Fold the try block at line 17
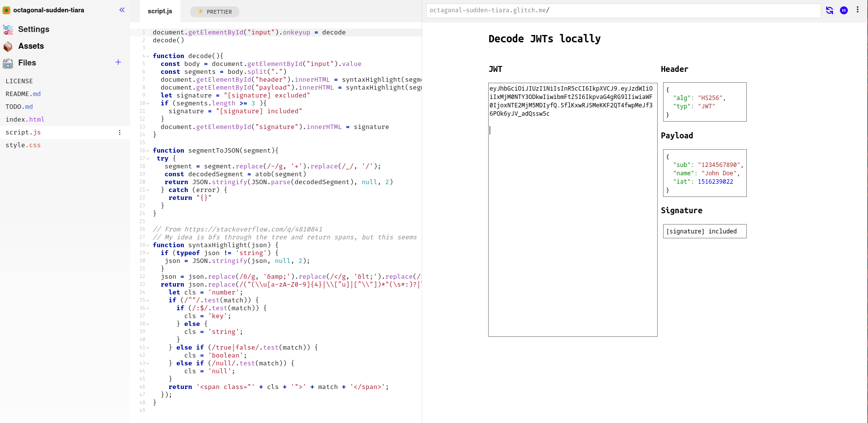The width and height of the screenshot is (868, 423). (148, 159)
